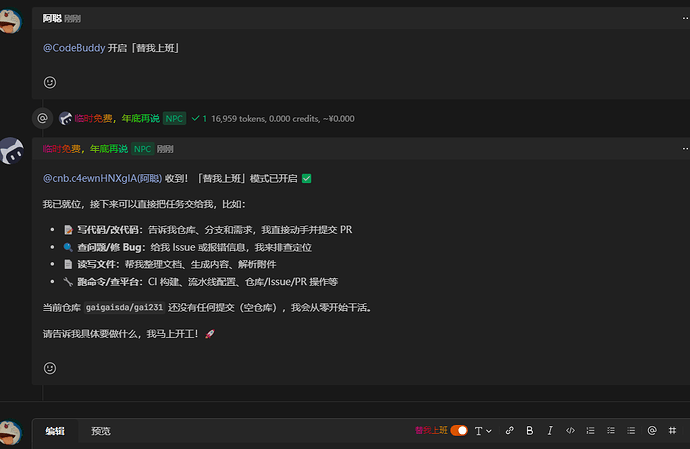Mention a user with the editor @ icon

[x=652, y=431]
